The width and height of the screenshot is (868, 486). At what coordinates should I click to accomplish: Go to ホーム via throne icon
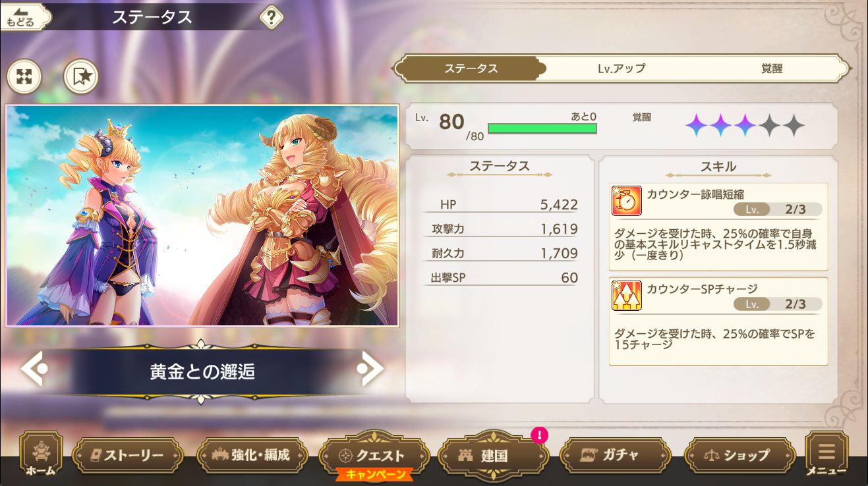pos(41,454)
